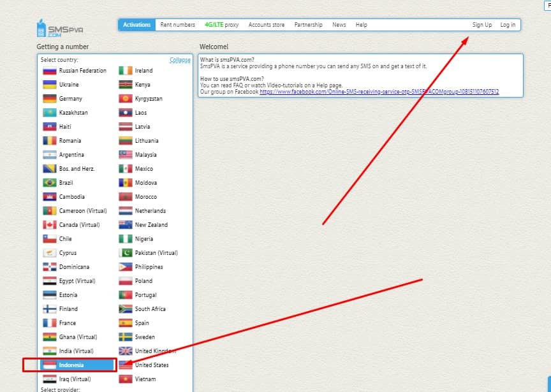Choose the Kyrgyzstan flag icon
The image size is (551, 392).
126,99
